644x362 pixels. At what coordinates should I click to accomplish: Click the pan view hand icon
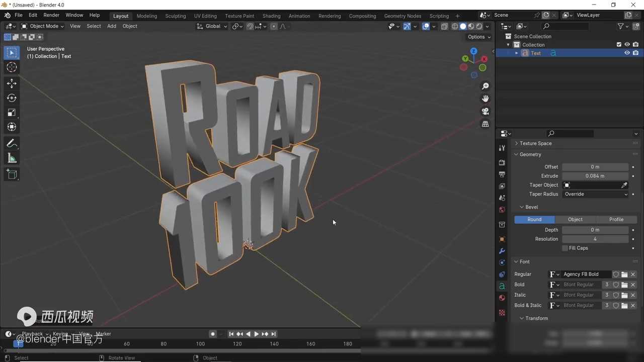(485, 99)
